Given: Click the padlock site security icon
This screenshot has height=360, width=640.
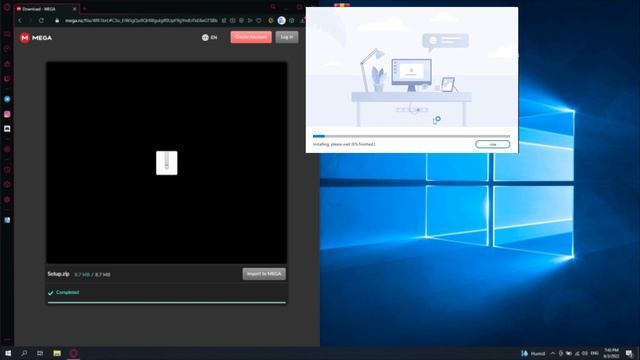Looking at the screenshot, I should [x=57, y=20].
